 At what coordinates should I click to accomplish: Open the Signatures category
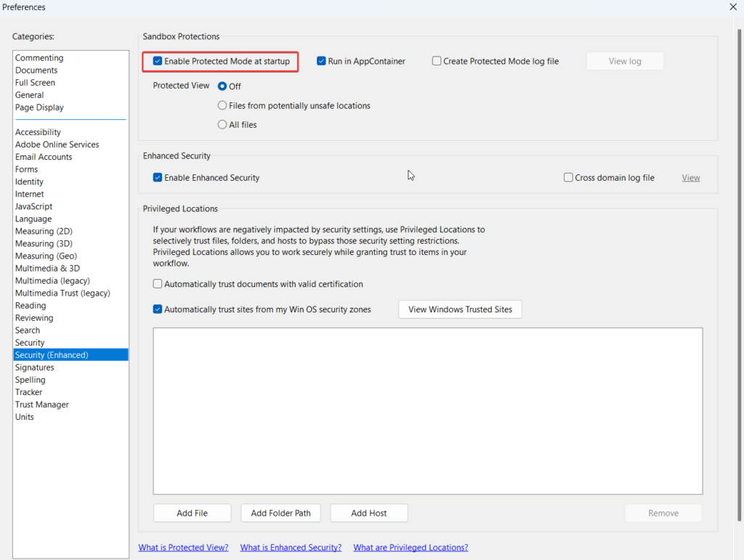[x=35, y=368]
